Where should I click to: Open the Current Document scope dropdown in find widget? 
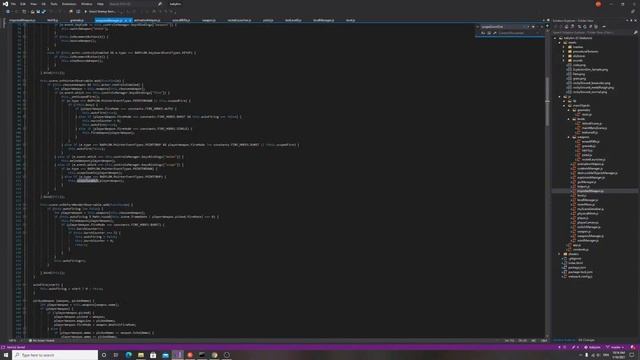(519, 33)
